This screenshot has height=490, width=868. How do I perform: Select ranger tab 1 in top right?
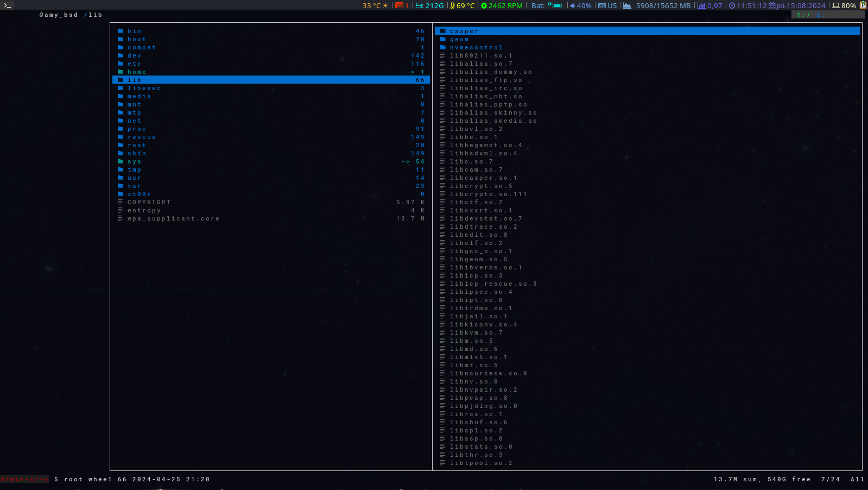click(x=801, y=15)
